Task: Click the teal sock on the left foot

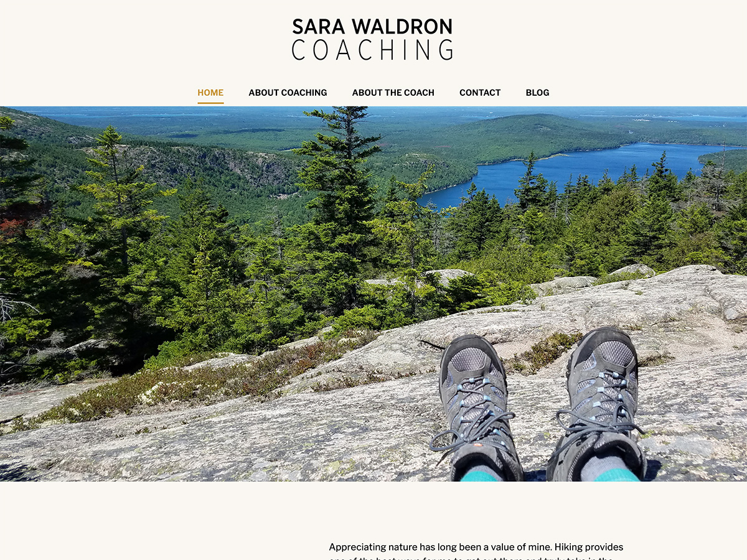Action: tap(481, 476)
